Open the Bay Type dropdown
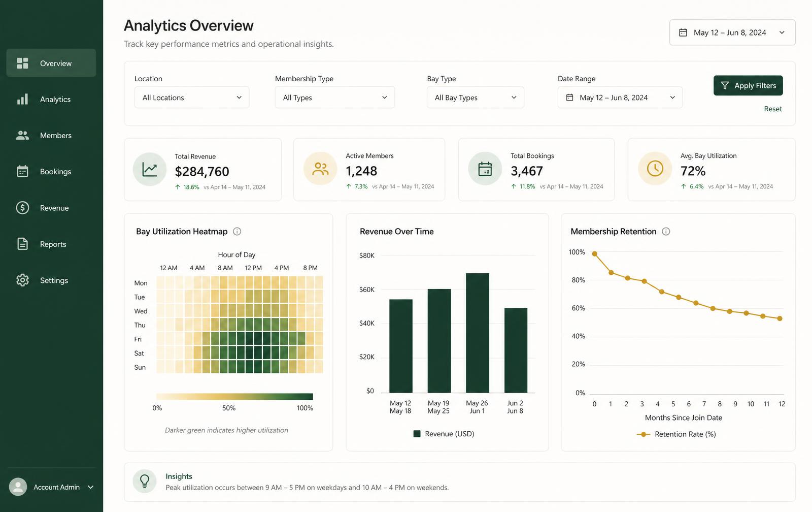The height and width of the screenshot is (512, 812). pos(476,98)
